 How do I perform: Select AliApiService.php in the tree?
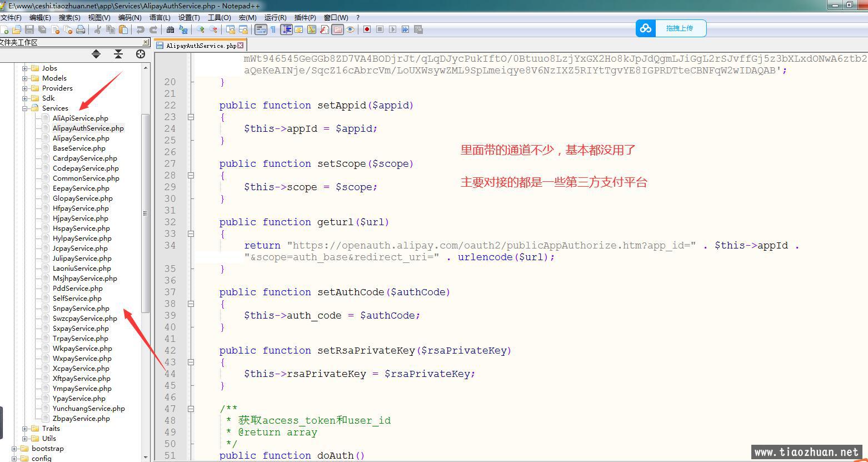point(81,118)
